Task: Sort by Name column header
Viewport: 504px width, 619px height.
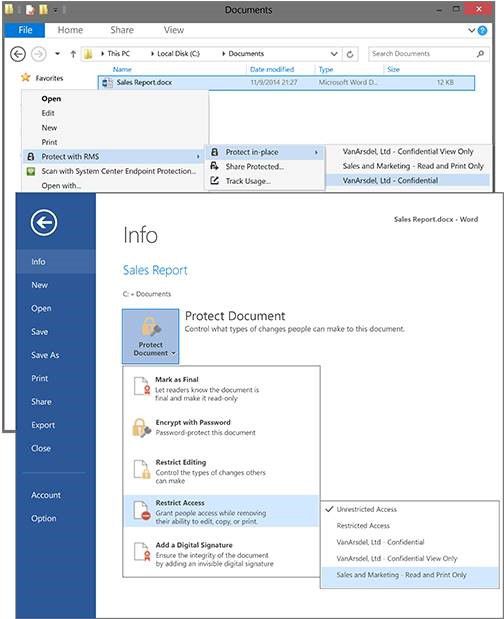Action: tap(122, 69)
